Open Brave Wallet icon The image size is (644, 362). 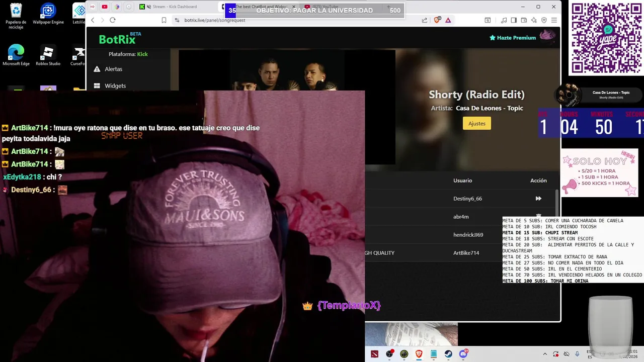(x=524, y=20)
